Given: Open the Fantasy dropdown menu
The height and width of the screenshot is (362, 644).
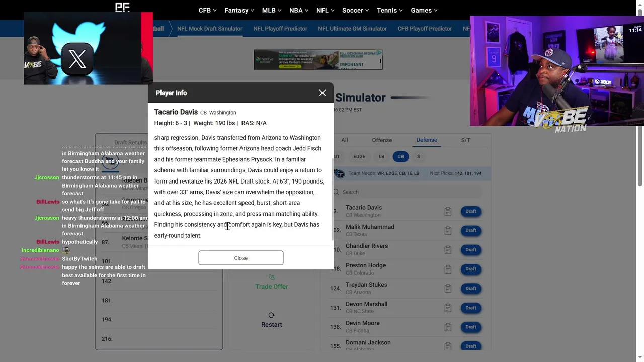Looking at the screenshot, I should 239,10.
